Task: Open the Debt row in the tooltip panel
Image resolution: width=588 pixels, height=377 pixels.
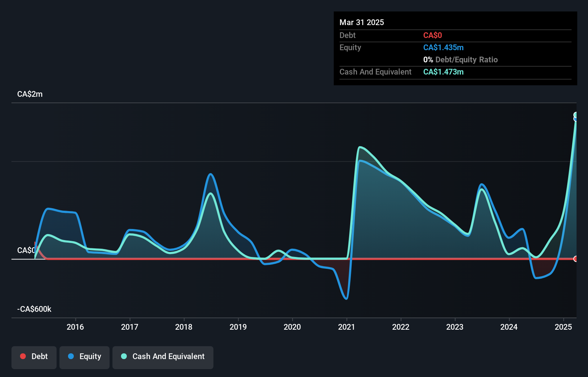Action: point(347,35)
